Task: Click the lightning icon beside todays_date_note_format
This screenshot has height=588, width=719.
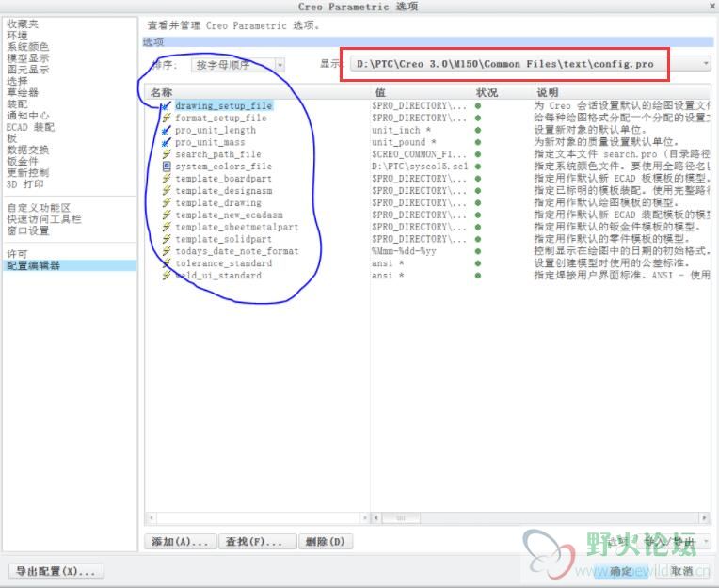Action: pyautogui.click(x=166, y=251)
